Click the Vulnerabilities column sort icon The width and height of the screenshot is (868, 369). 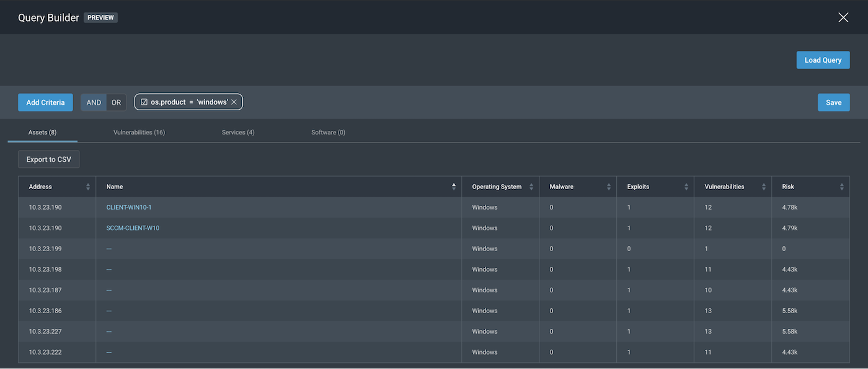[x=764, y=187]
